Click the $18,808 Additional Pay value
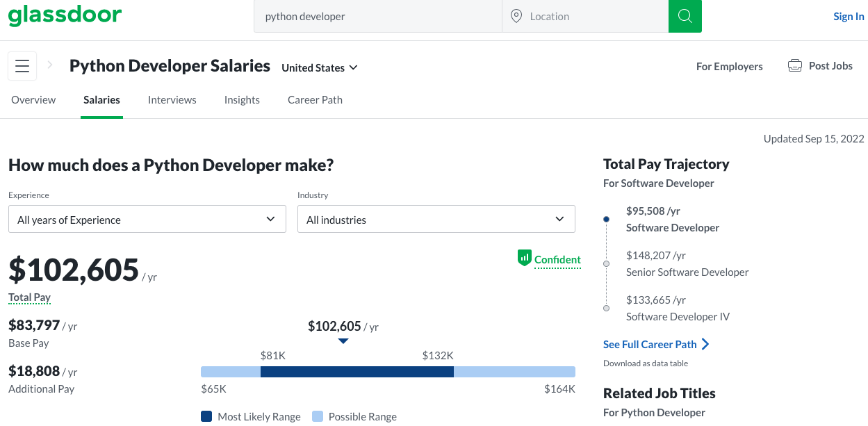Image resolution: width=868 pixels, height=426 pixels. pos(34,370)
